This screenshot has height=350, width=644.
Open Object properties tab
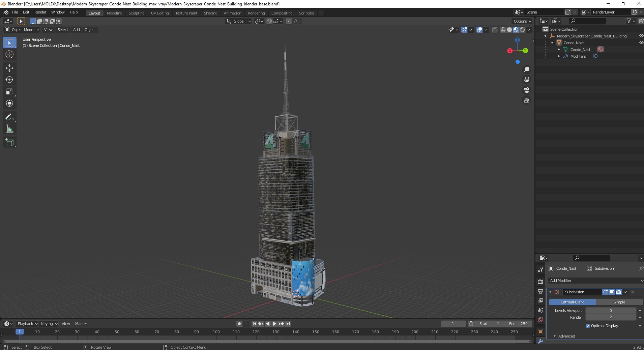pyautogui.click(x=540, y=331)
